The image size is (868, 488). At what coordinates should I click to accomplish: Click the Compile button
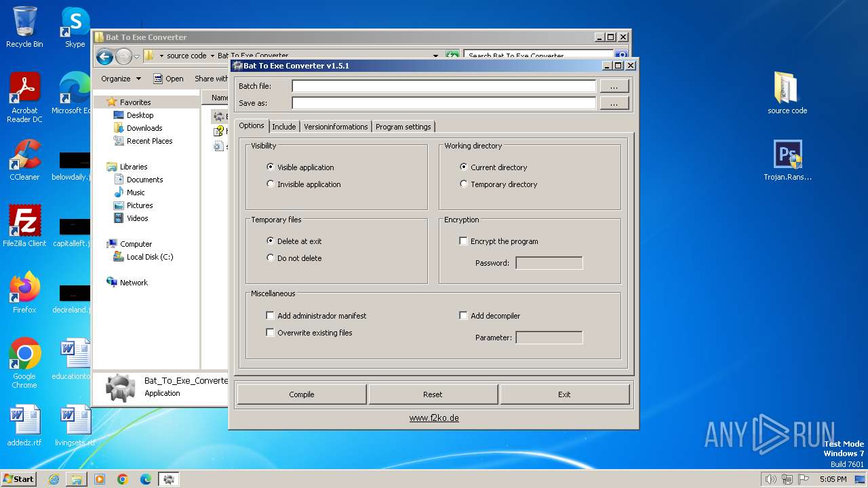click(302, 394)
